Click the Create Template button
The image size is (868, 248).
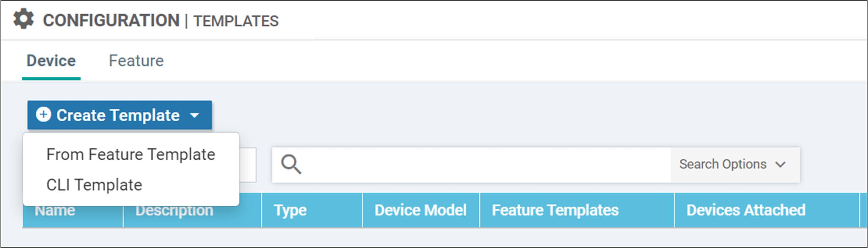120,115
